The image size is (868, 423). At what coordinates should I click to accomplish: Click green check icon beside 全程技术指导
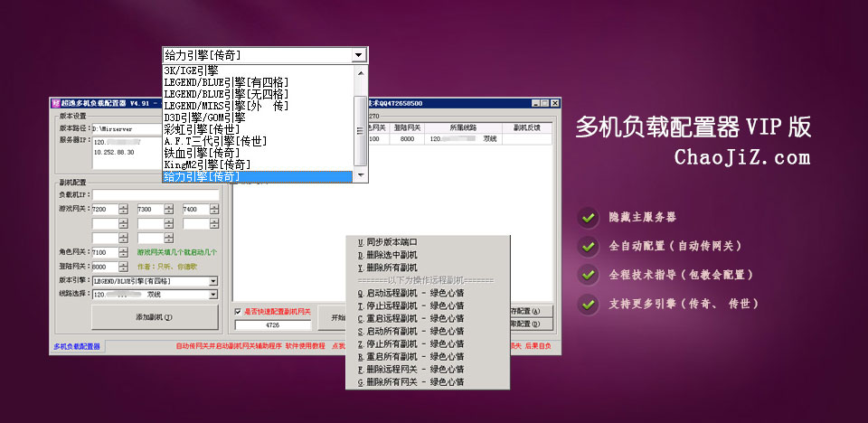click(x=588, y=275)
